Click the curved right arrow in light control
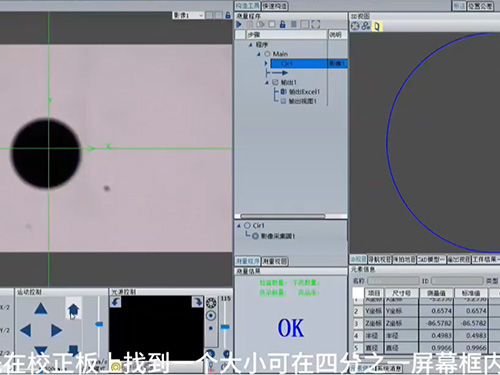 tap(197, 302)
